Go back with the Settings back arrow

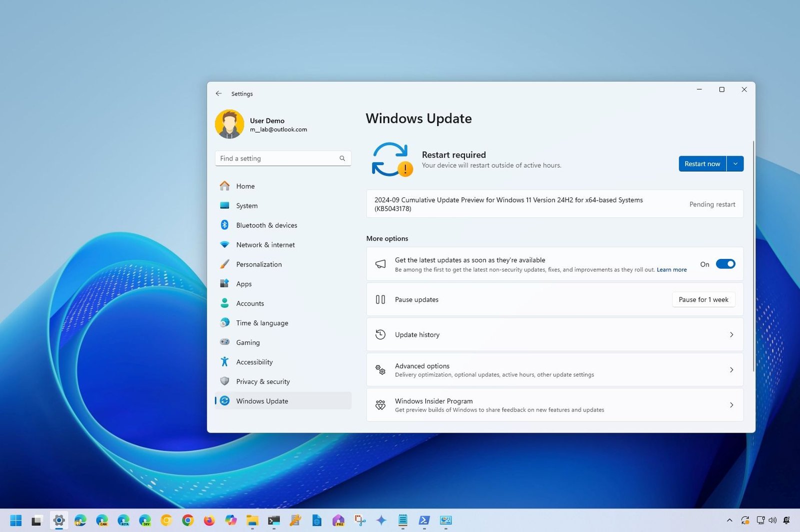218,93
